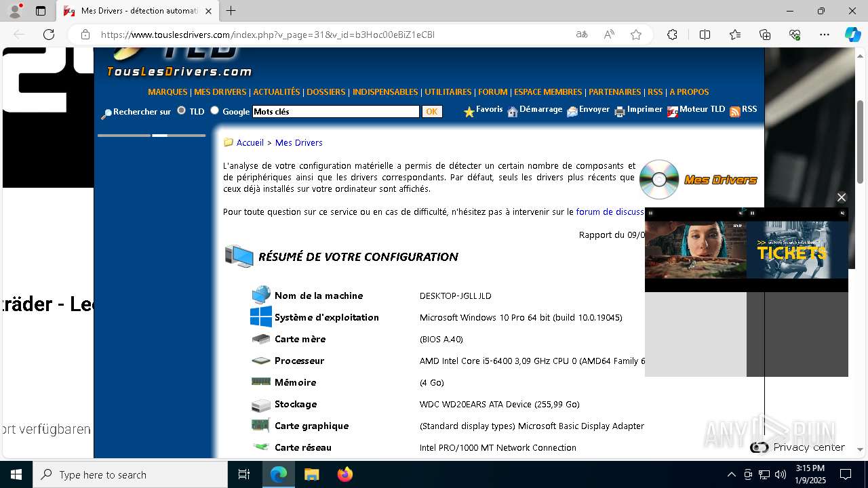This screenshot has width=868, height=488.
Task: Open Edge Read aloud icon
Action: (609, 35)
